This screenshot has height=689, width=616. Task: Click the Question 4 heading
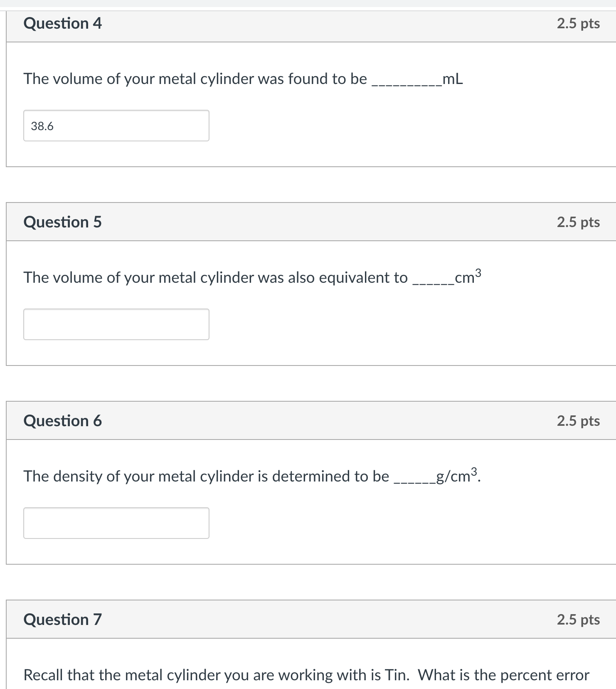click(62, 23)
